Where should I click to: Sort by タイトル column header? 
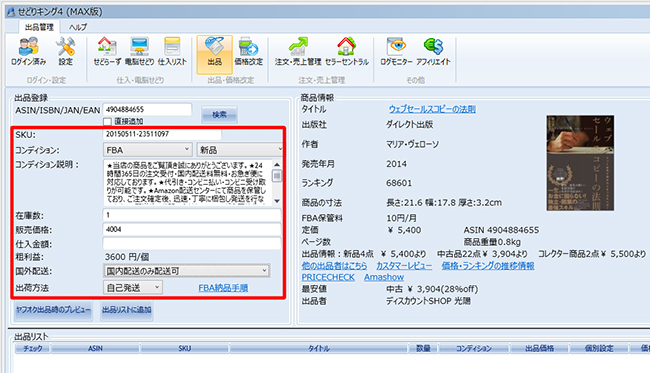(x=319, y=349)
